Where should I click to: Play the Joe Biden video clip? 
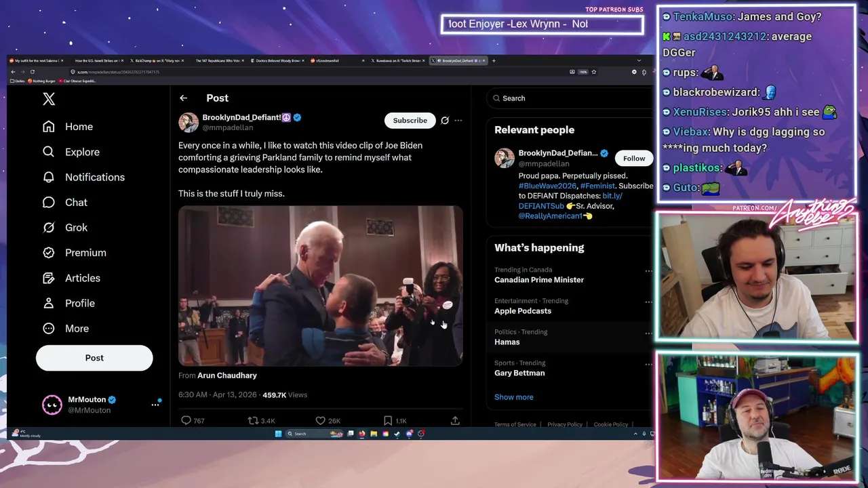pyautogui.click(x=321, y=286)
